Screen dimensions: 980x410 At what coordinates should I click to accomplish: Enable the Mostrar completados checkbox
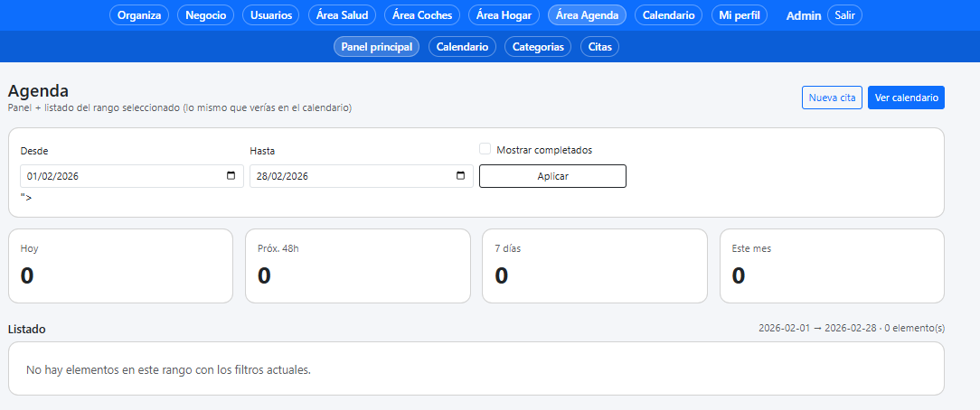pos(485,150)
